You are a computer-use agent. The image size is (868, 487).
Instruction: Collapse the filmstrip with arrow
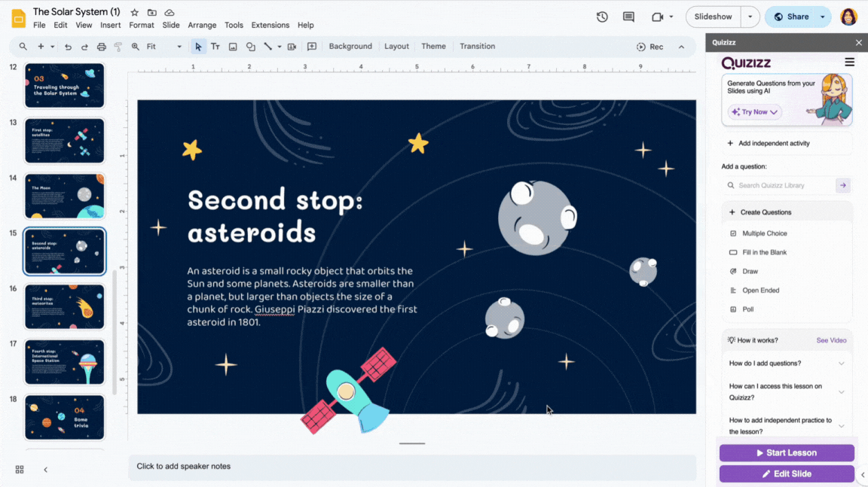pyautogui.click(x=45, y=469)
